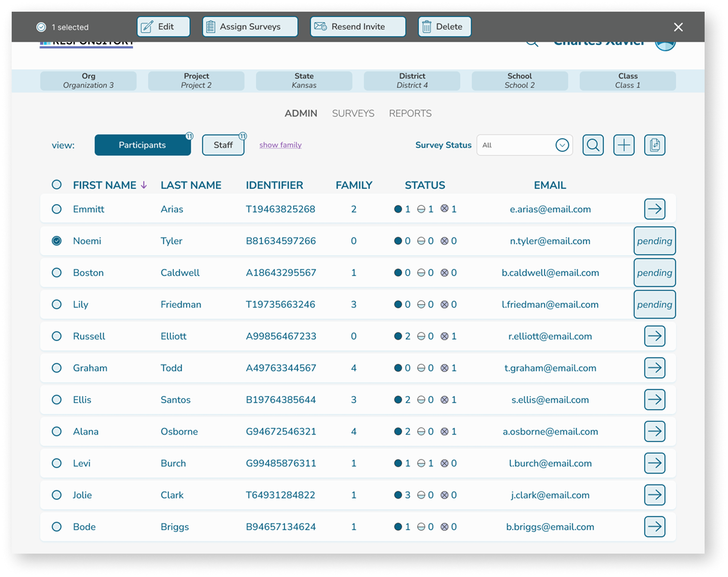The height and width of the screenshot is (577, 728).
Task: Sort by IDENTIFIER column header
Action: [274, 185]
